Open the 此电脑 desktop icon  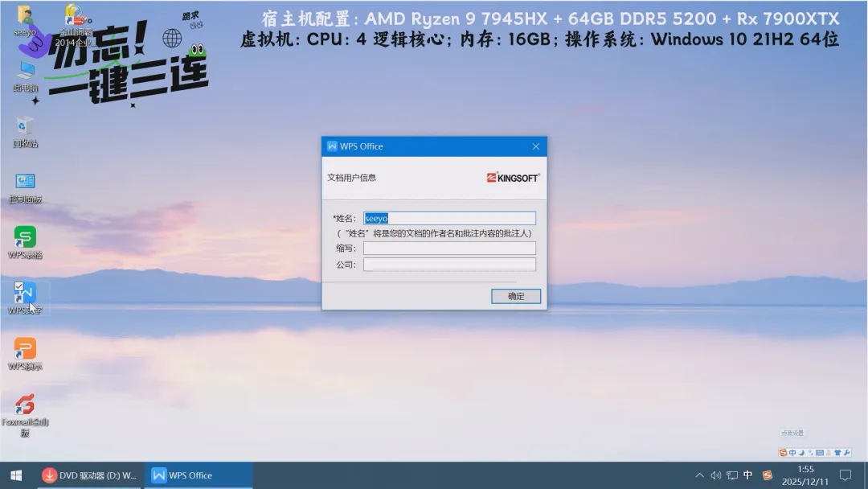[x=25, y=76]
